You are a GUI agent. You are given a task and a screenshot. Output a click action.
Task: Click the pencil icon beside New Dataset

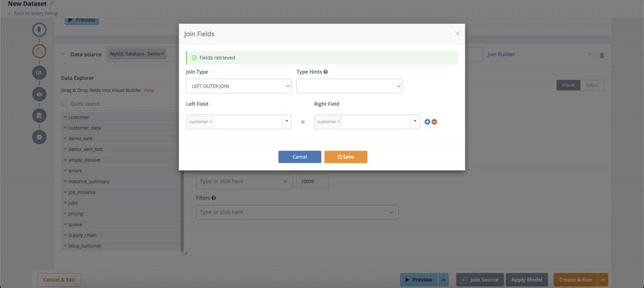52,3
